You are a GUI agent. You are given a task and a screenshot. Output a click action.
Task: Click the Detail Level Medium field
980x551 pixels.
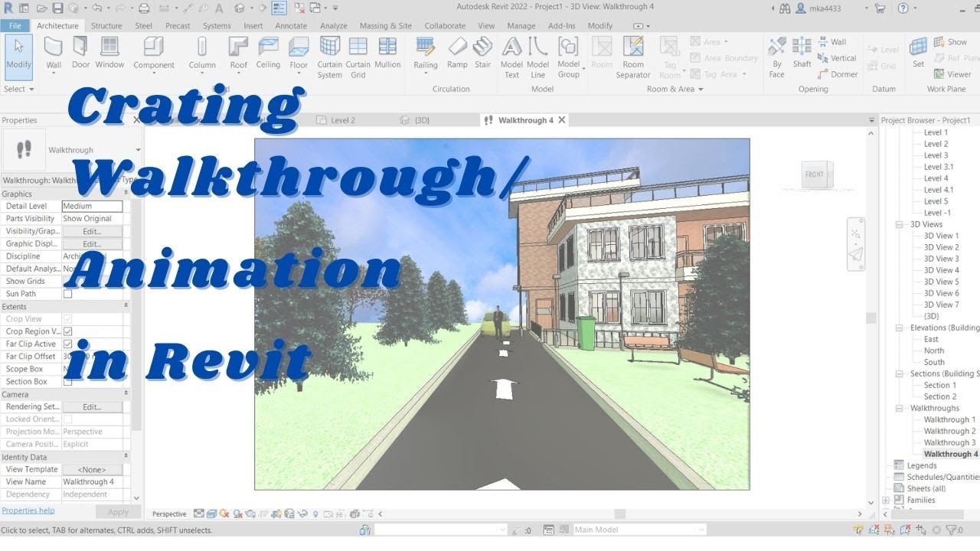point(92,206)
